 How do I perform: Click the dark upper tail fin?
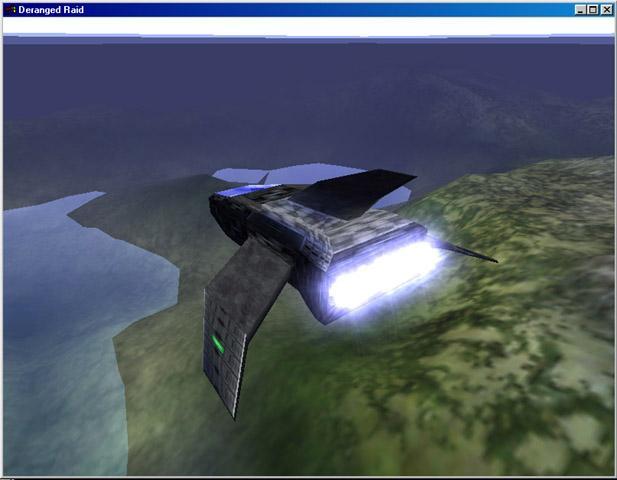pyautogui.click(x=354, y=191)
